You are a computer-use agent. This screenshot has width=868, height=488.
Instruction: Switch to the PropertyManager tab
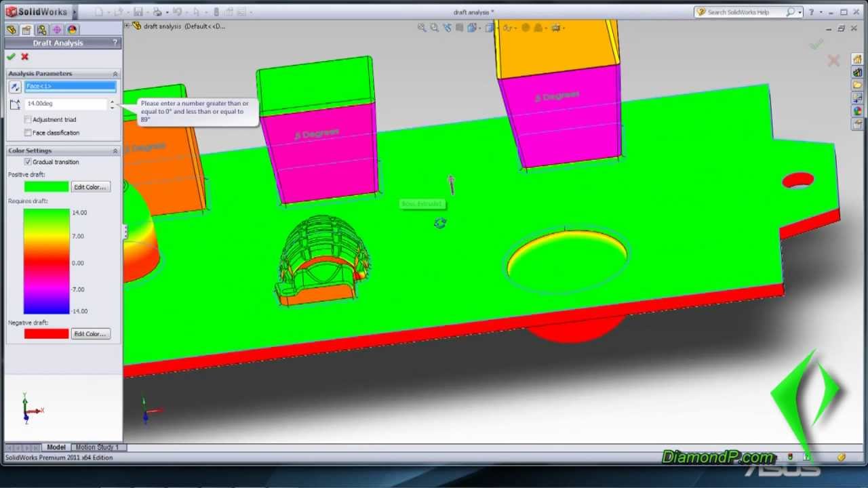[26, 30]
